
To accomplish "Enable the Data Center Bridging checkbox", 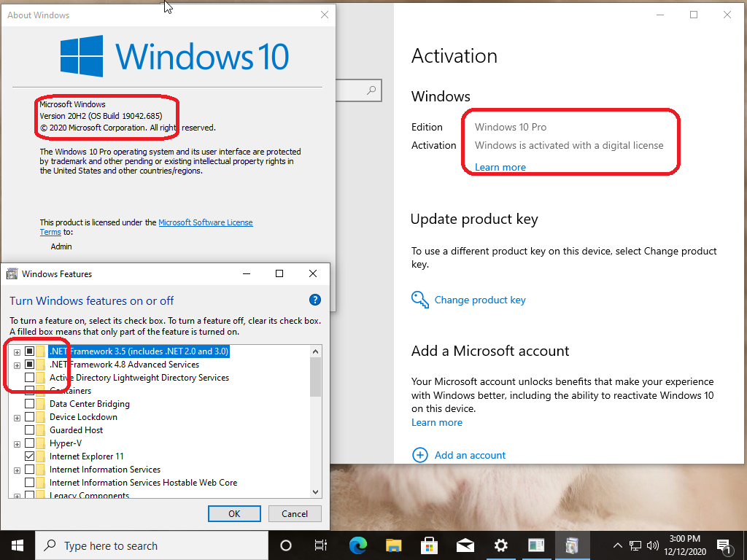I will tap(29, 404).
